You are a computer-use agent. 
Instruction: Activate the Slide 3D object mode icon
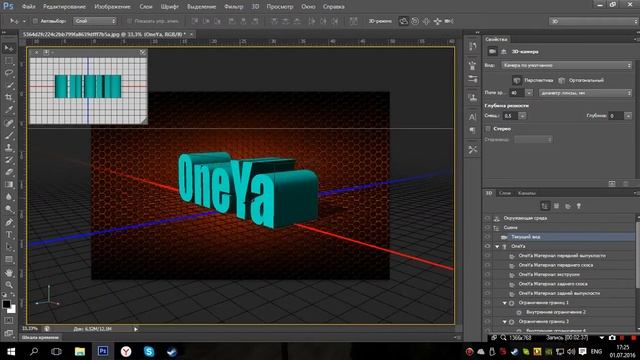click(438, 21)
